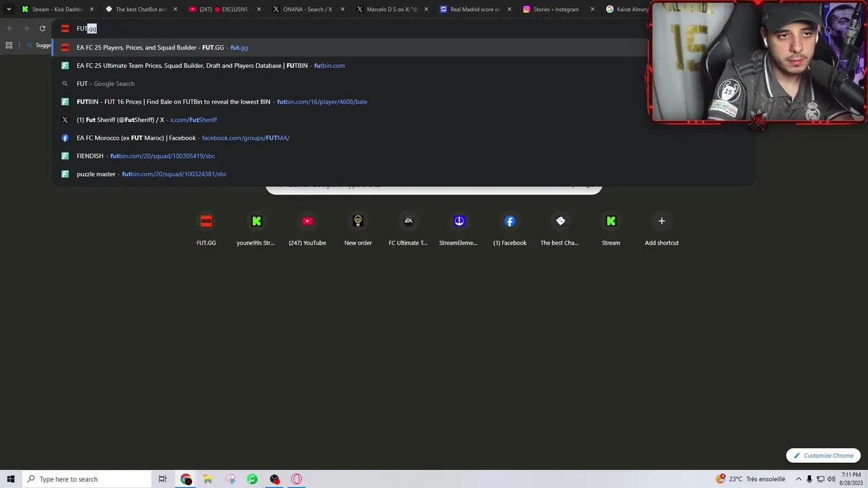
Task: Click the browser Forward arrow
Action: [x=26, y=28]
